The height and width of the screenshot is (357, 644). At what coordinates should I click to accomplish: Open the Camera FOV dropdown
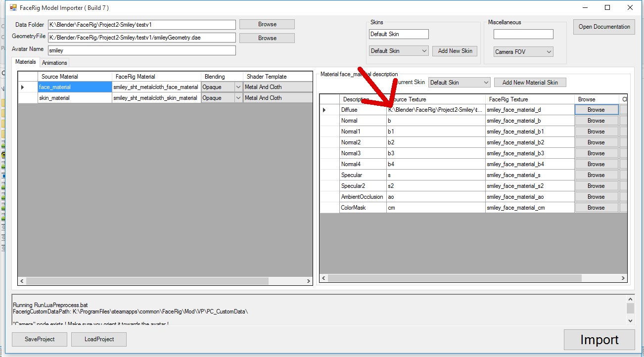(523, 52)
